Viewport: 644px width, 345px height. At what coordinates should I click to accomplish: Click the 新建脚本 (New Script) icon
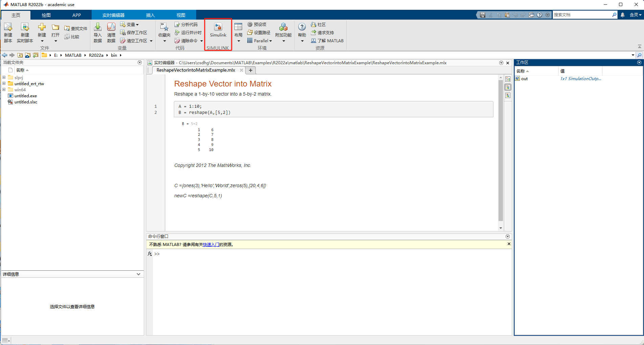[x=8, y=27]
